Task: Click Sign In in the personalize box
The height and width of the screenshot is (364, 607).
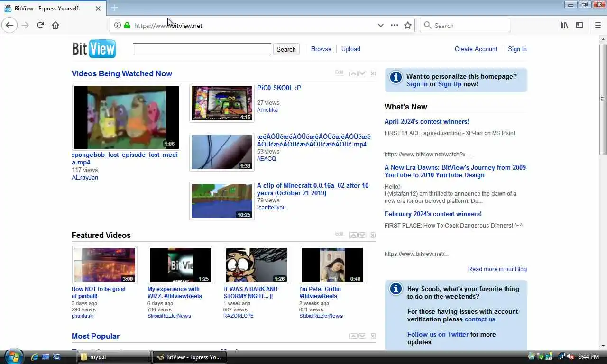Action: [417, 84]
